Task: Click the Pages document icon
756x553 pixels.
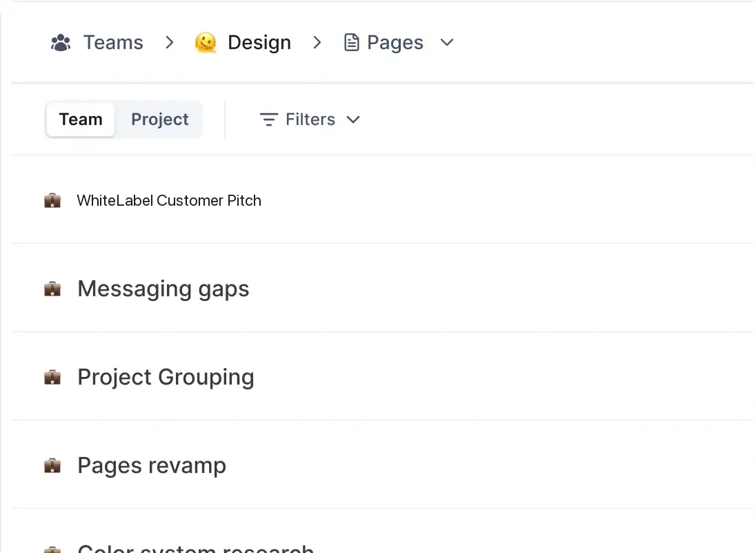Action: (x=352, y=43)
